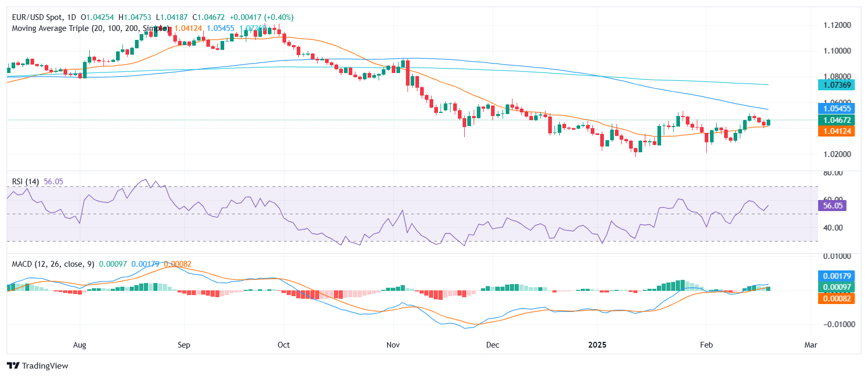Click the blue 1.05455 moving average price tag
Viewport: 868px width, 377px height.
pyautogui.click(x=836, y=109)
